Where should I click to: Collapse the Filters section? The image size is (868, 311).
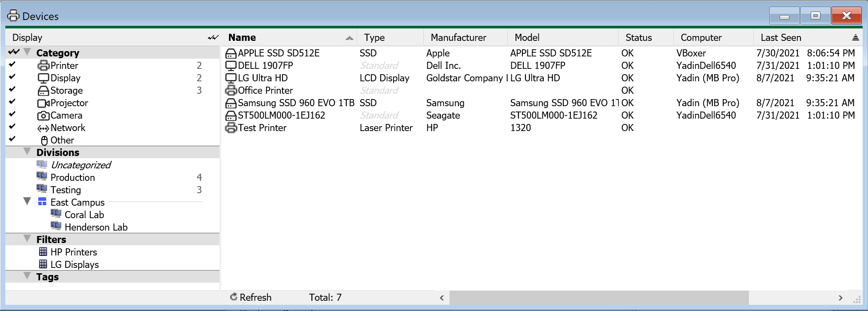27,239
